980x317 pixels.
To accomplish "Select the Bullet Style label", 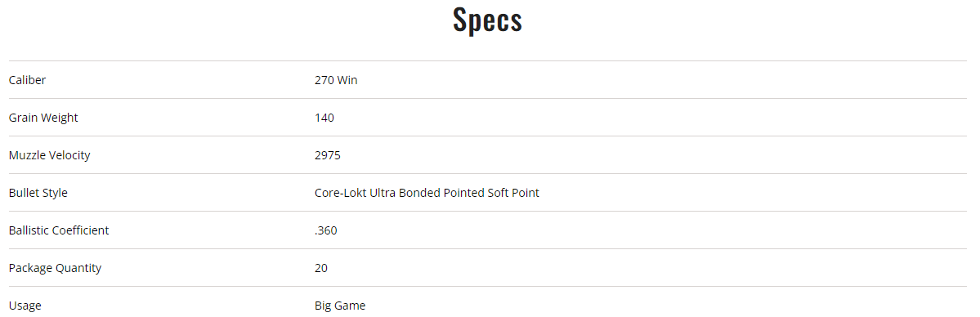I will [38, 193].
